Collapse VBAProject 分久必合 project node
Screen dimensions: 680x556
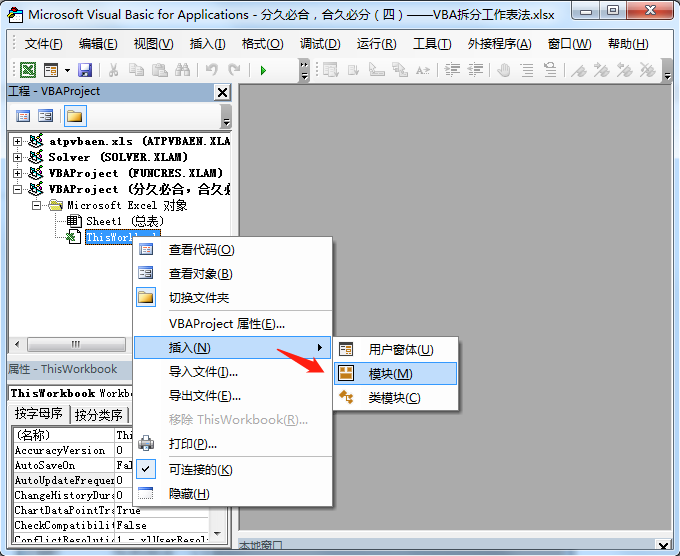17,190
